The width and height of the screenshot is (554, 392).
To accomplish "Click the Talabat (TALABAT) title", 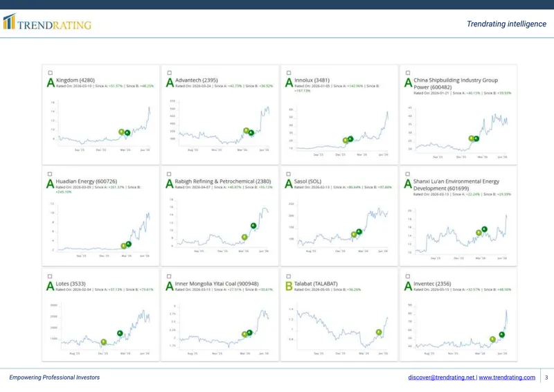I will click(316, 283).
